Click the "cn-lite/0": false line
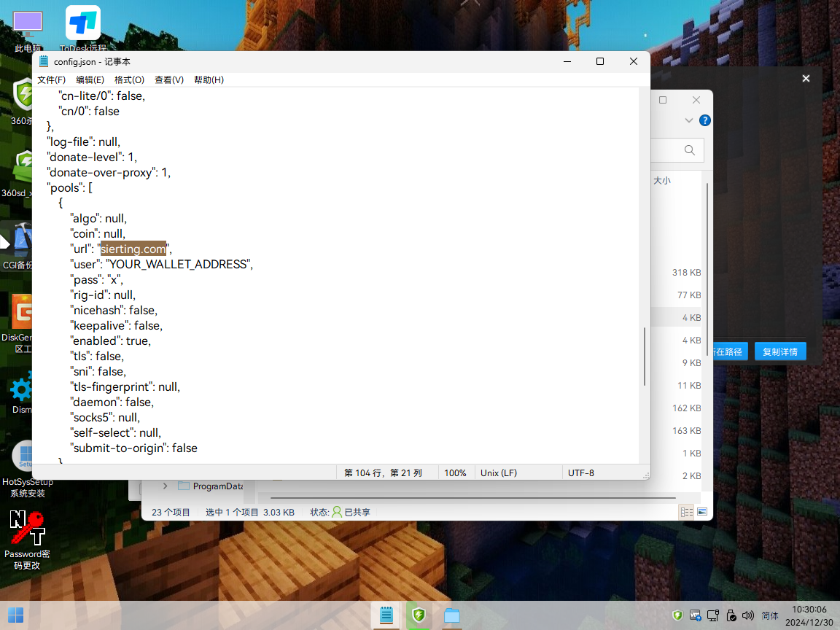Screen dimensions: 840x630 coord(102,96)
